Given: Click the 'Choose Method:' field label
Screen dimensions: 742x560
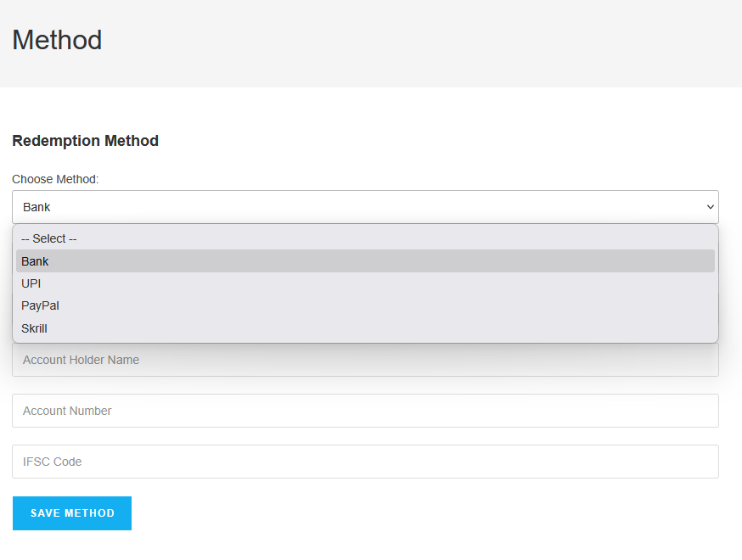Looking at the screenshot, I should point(55,179).
